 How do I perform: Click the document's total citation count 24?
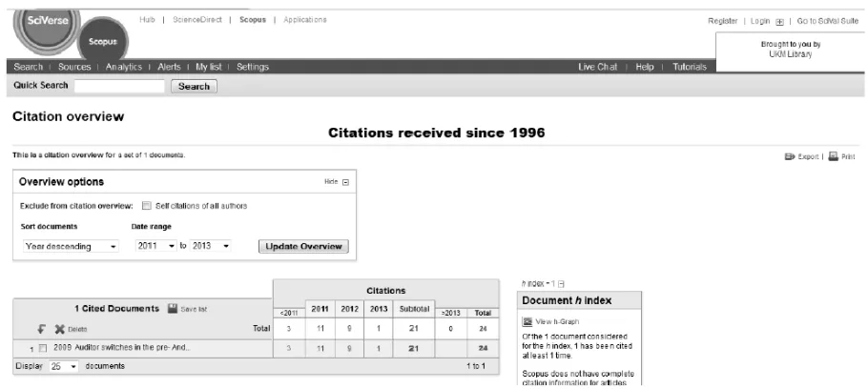pos(483,349)
